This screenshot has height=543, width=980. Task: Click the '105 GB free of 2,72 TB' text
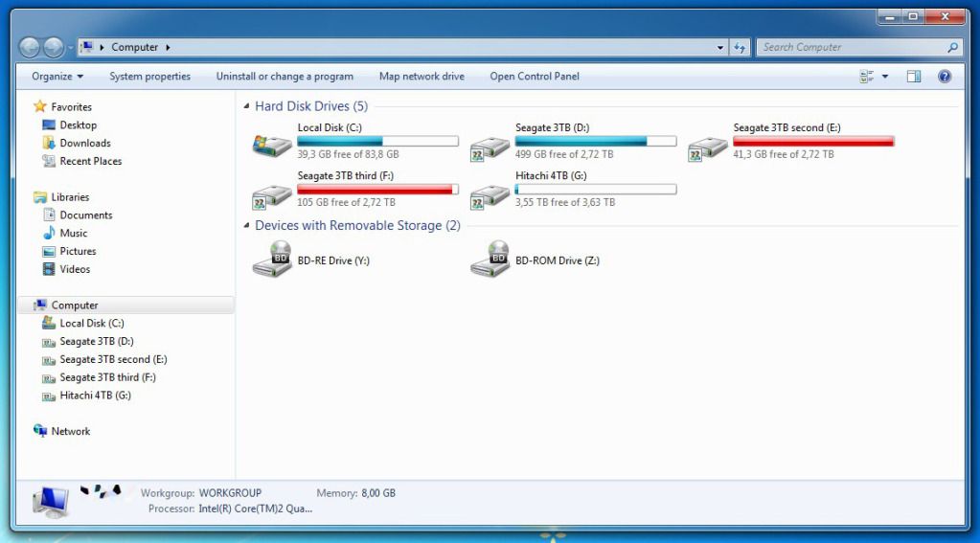(346, 202)
